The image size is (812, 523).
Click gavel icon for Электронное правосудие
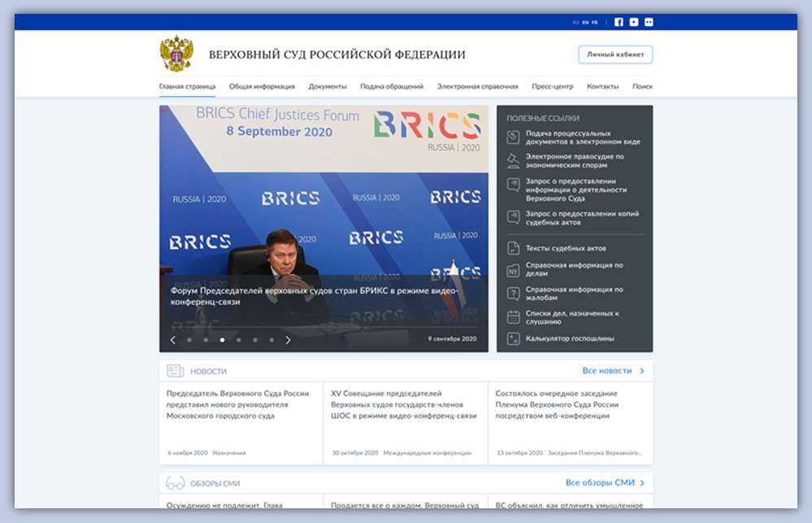tap(513, 161)
